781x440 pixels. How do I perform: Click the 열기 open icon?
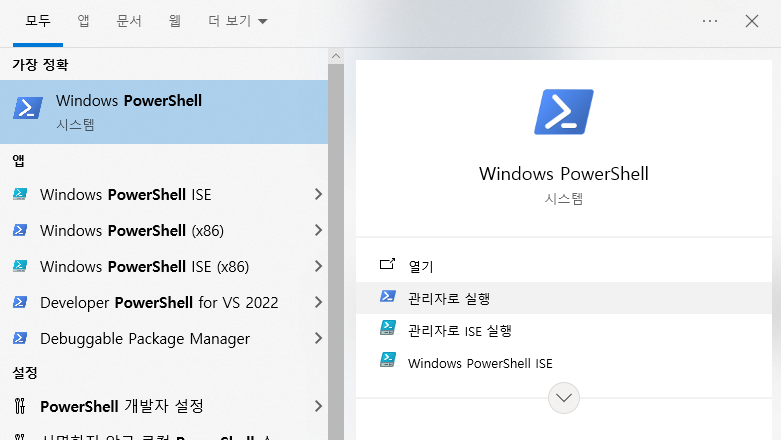coord(388,264)
